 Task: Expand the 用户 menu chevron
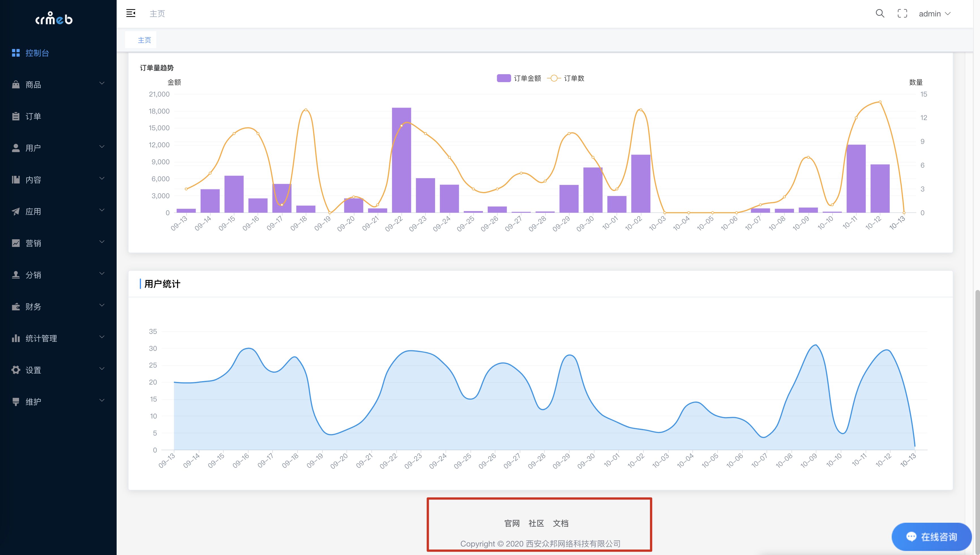102,147
